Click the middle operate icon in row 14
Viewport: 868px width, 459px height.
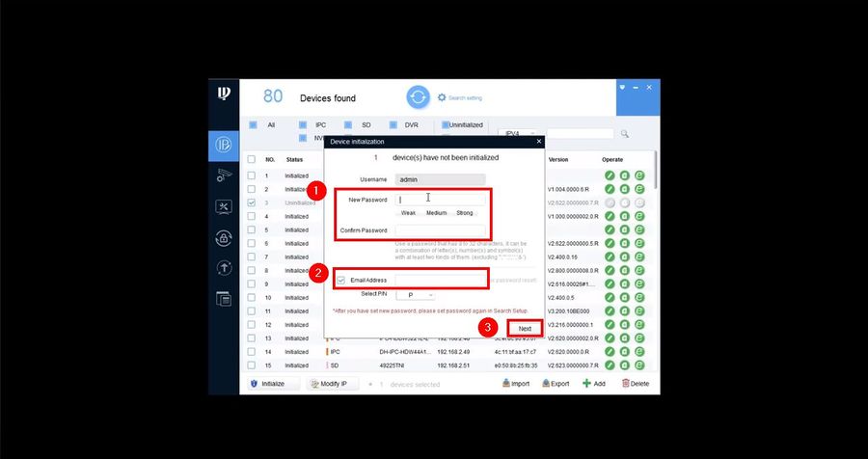625,352
